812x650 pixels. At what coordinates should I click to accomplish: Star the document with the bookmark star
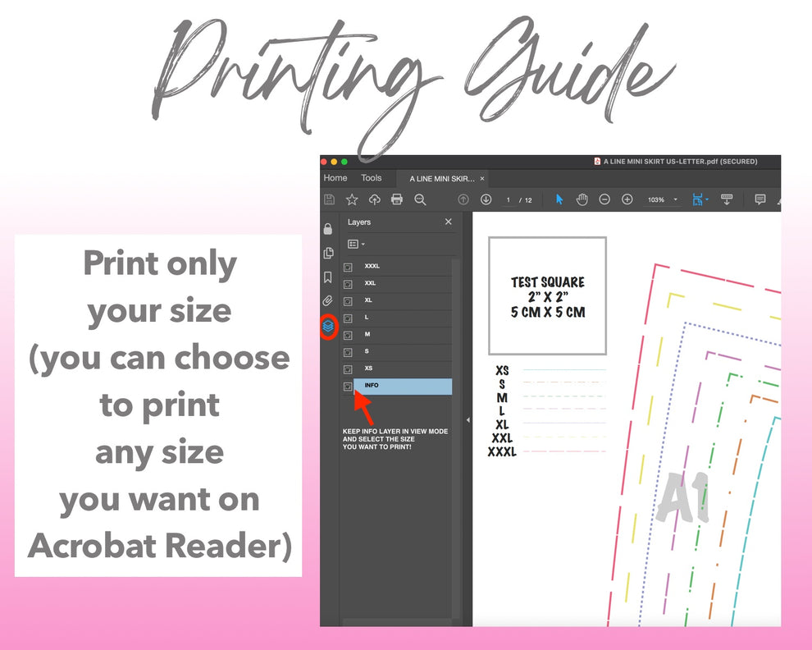(352, 199)
